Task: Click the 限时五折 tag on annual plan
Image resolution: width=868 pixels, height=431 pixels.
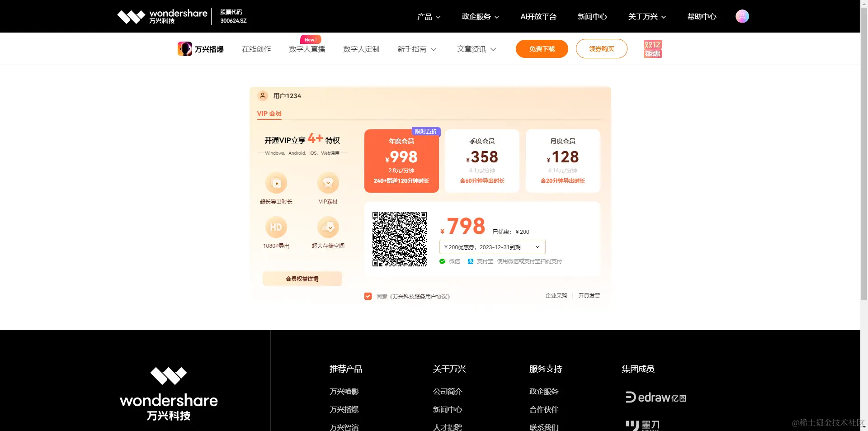Action: tap(426, 132)
